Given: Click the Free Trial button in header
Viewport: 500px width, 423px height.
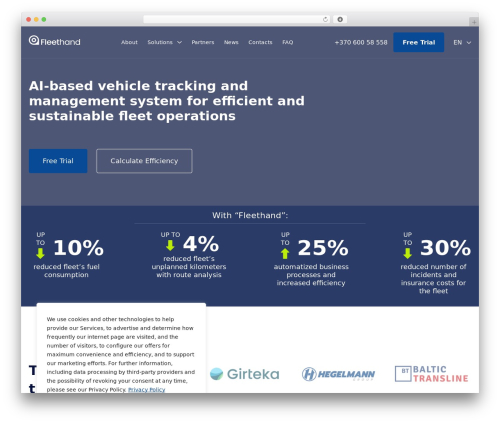Looking at the screenshot, I should 419,42.
